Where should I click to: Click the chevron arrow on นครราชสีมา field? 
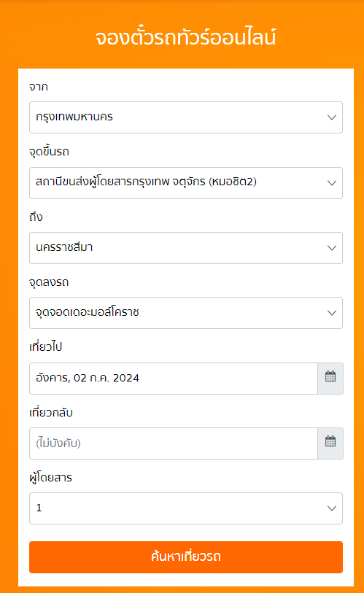pos(332,248)
